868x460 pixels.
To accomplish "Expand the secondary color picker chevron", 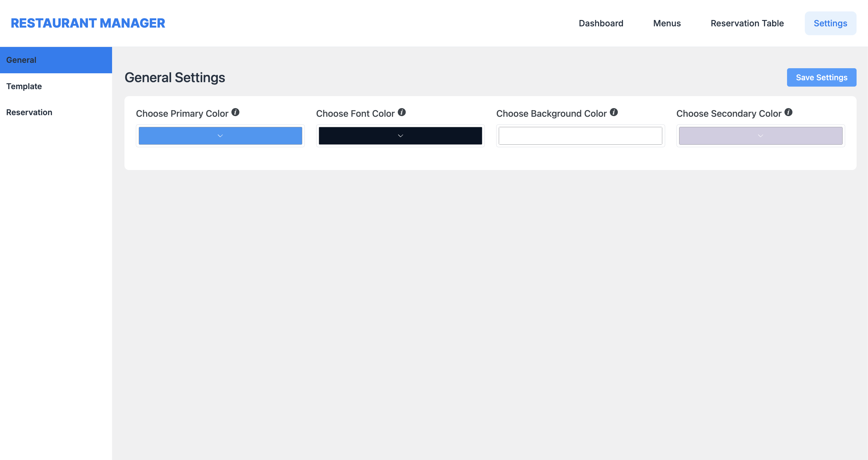I will pyautogui.click(x=760, y=136).
